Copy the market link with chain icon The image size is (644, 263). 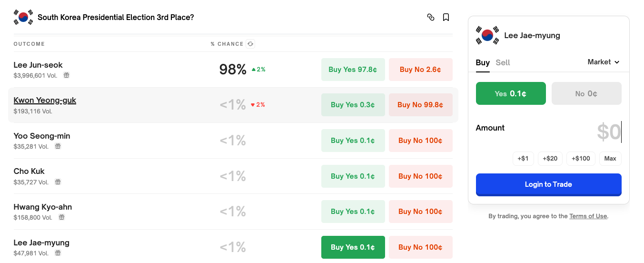(431, 18)
